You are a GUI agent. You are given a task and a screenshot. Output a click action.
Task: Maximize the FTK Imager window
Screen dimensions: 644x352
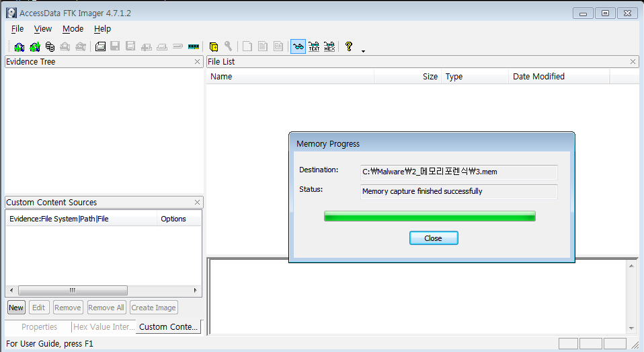click(605, 13)
